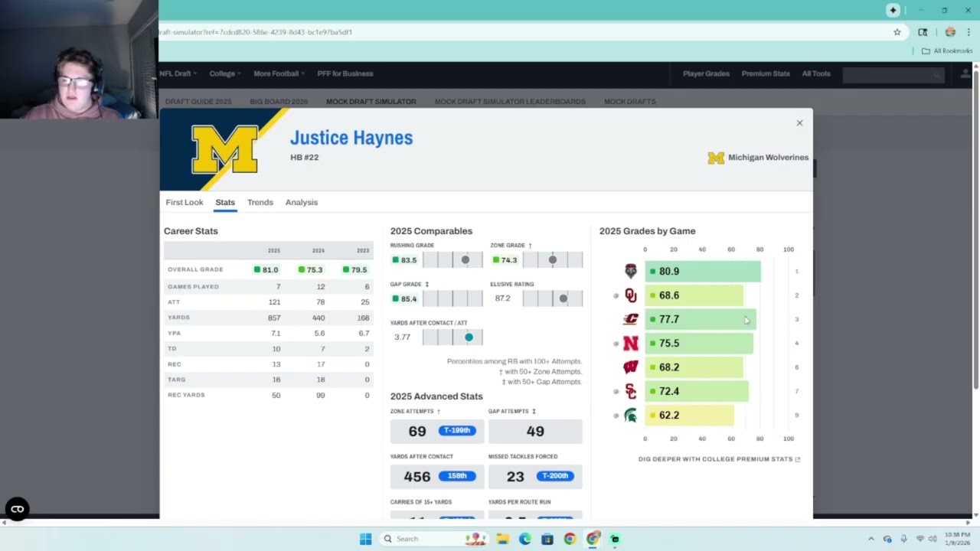Click the PFF user account icon
This screenshot has width=980, height=551.
[965, 73]
